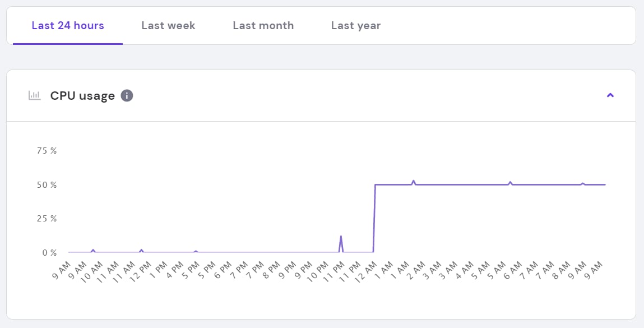The image size is (644, 328).
Task: Click the CPU usage panel title
Action: 82,95
